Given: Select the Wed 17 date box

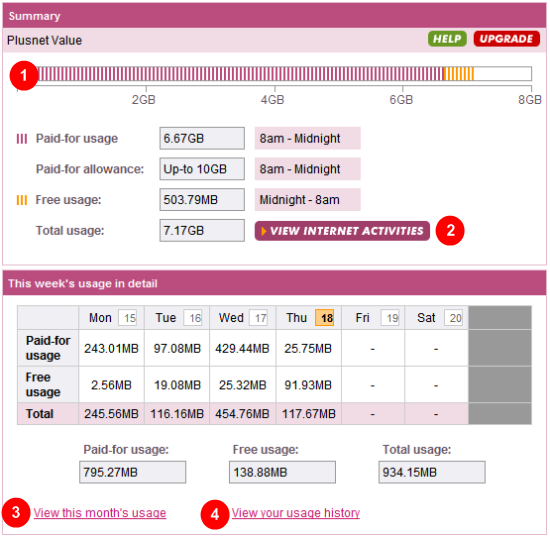Looking at the screenshot, I should 259,318.
